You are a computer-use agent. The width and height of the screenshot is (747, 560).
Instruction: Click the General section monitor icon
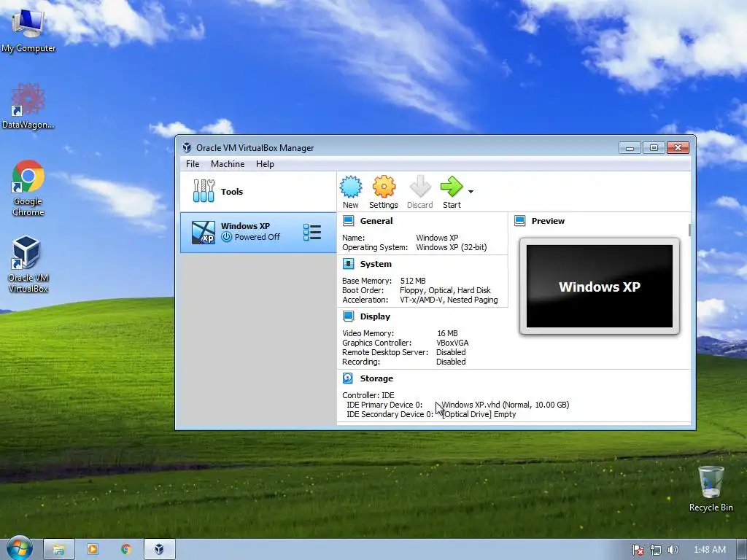348,220
